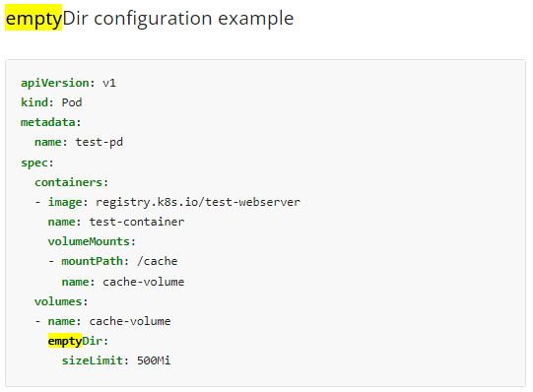Image resolution: width=533 pixels, height=392 pixels.
Task: Click the highlighted 'empty' word in heading
Action: (33, 18)
